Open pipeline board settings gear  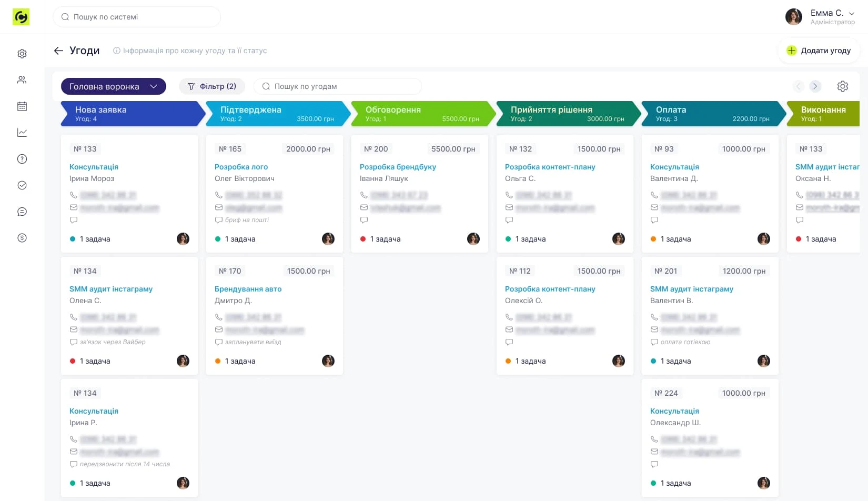842,86
